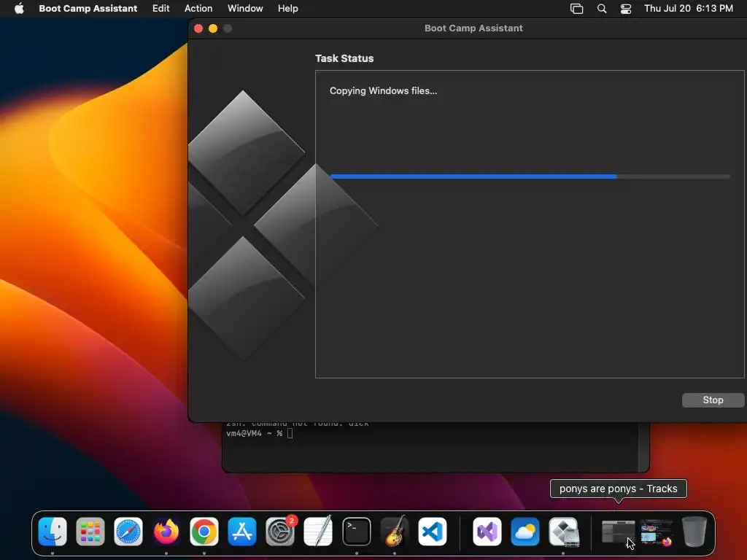Viewport: 747px width, 560px height.
Task: Switch to Terminal from the Dock
Action: click(x=356, y=532)
